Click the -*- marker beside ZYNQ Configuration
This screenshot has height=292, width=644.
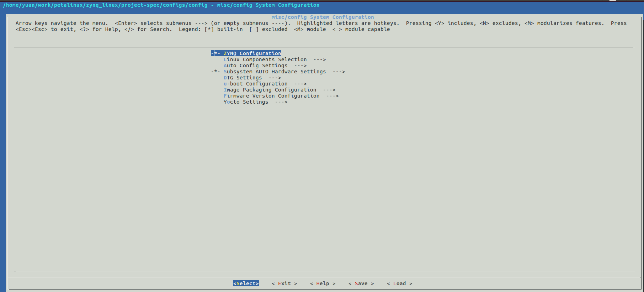point(215,53)
